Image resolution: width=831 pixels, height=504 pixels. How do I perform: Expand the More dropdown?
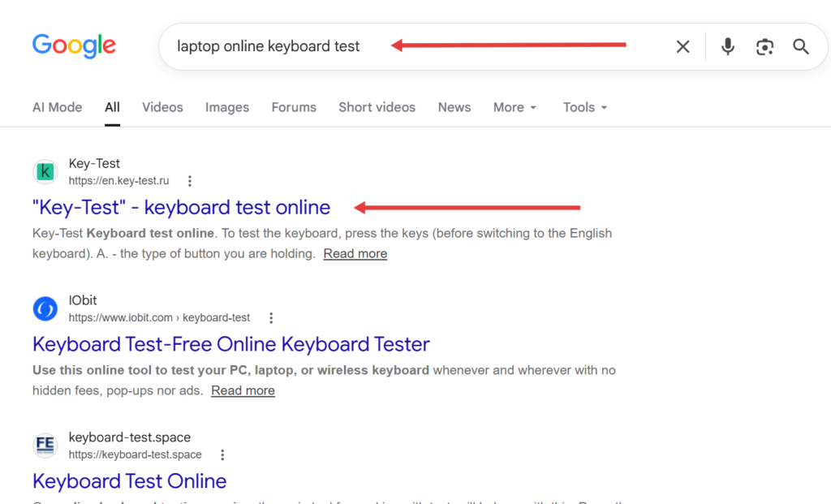click(x=515, y=108)
